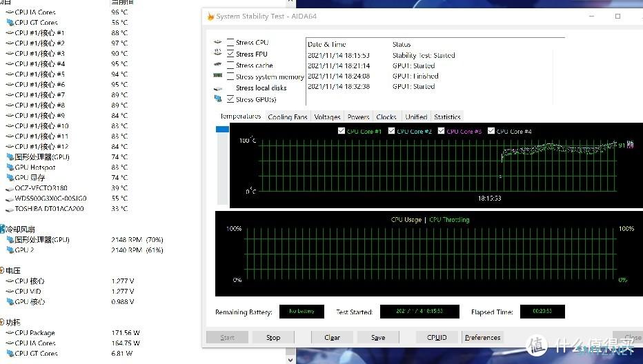643x364 pixels.
Task: Click the GPU Hotspot sensor icon
Action: click(10, 168)
